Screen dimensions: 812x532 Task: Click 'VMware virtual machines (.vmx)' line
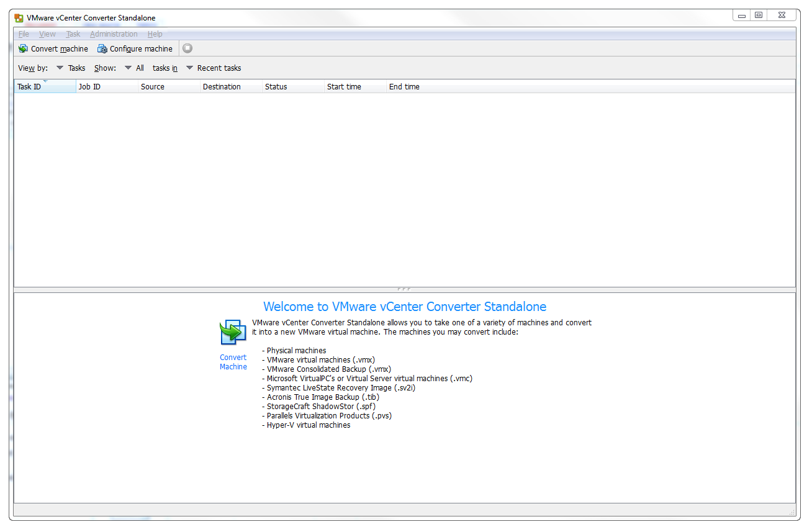[x=318, y=360]
